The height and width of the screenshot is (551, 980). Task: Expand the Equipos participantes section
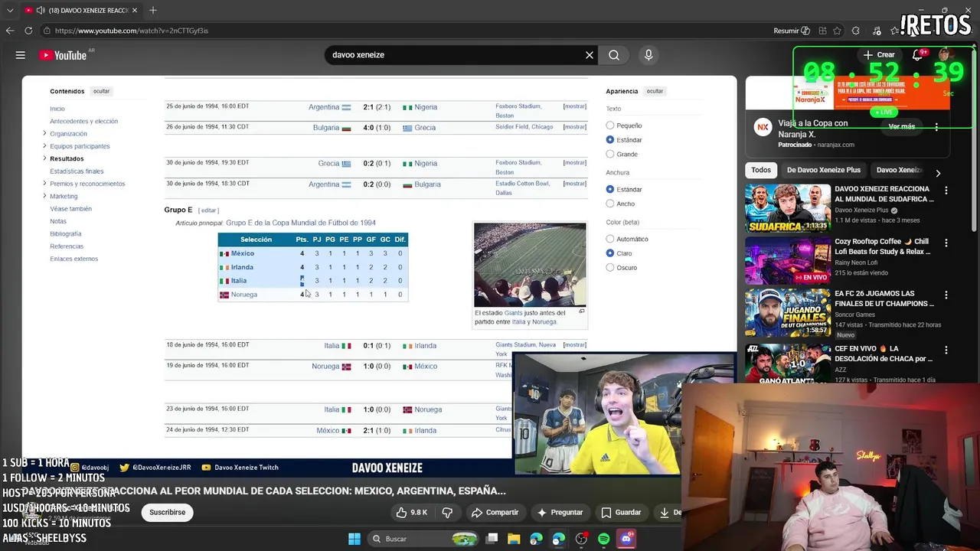click(44, 146)
